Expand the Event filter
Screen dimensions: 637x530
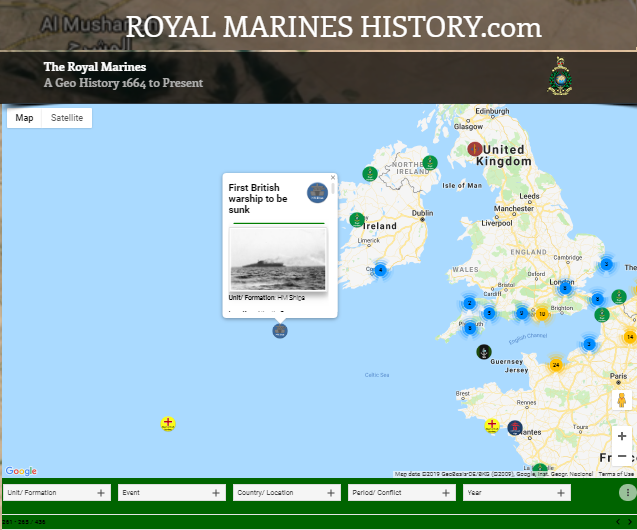point(172,493)
